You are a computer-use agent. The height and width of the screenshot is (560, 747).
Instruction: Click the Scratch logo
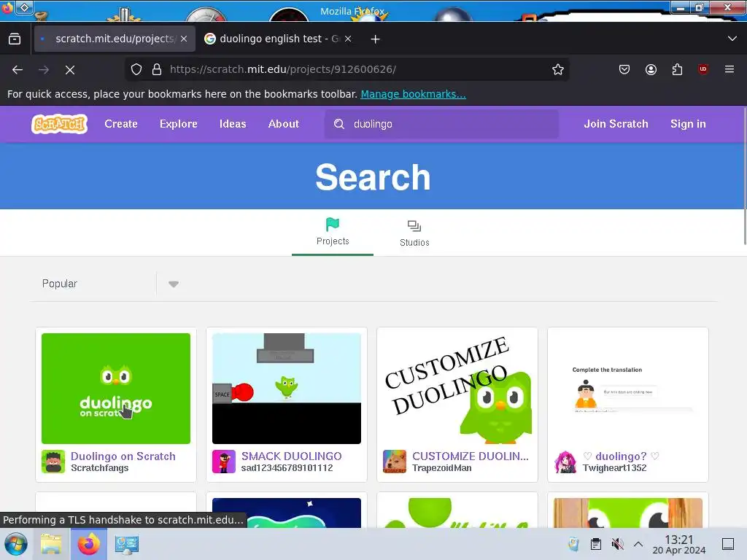(x=60, y=124)
